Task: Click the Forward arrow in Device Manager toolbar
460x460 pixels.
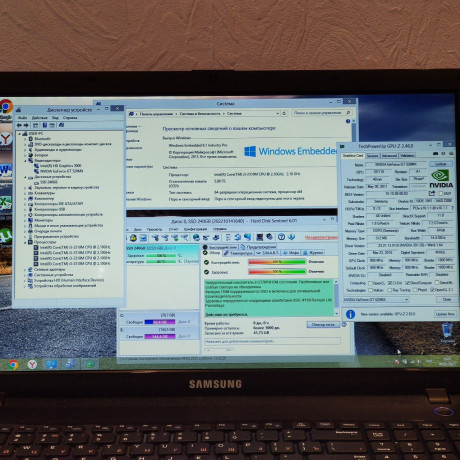Action: [x=26, y=125]
